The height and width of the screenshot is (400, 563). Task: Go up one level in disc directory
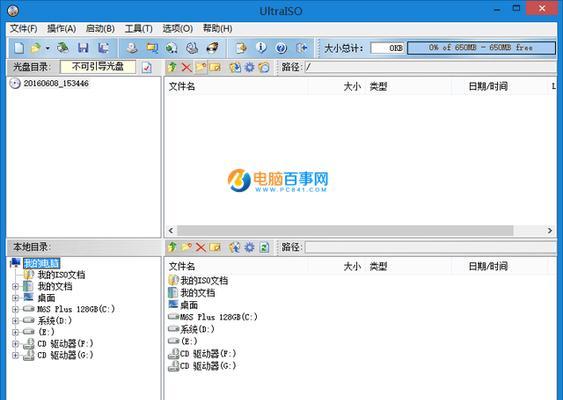(172, 67)
